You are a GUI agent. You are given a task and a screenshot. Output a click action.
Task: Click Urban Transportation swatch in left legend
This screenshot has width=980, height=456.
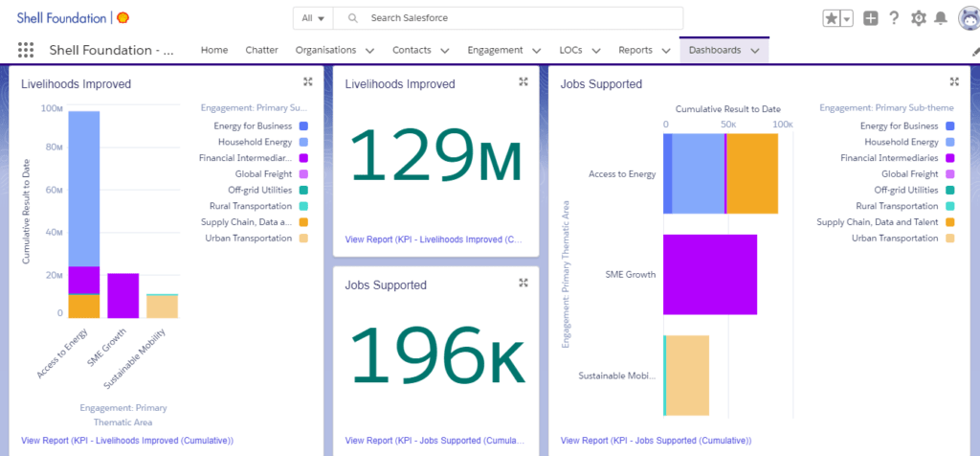tap(303, 239)
